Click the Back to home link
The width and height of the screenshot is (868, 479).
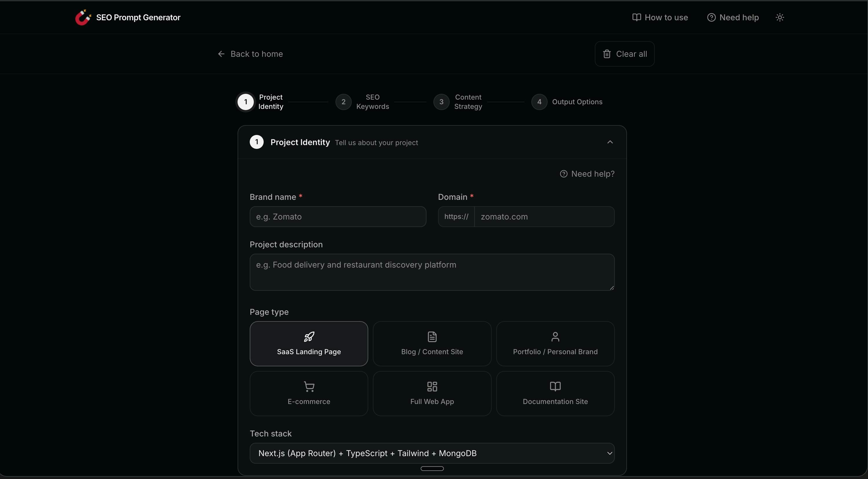coord(250,54)
